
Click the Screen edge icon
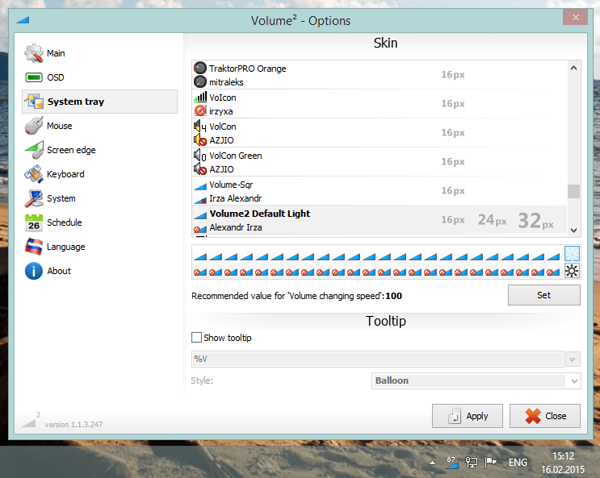coord(34,150)
